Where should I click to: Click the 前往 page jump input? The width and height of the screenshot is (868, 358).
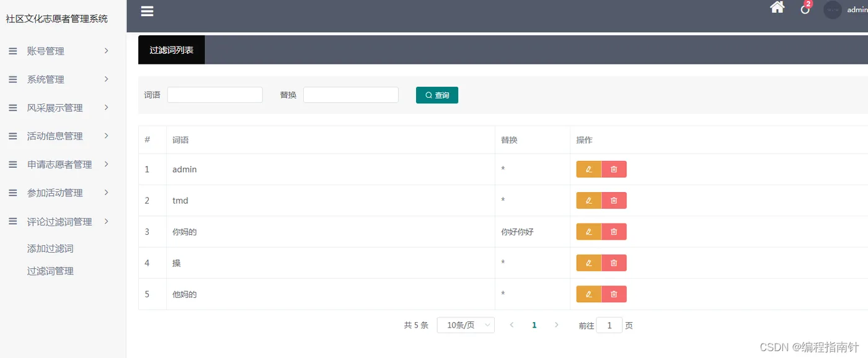click(x=609, y=325)
